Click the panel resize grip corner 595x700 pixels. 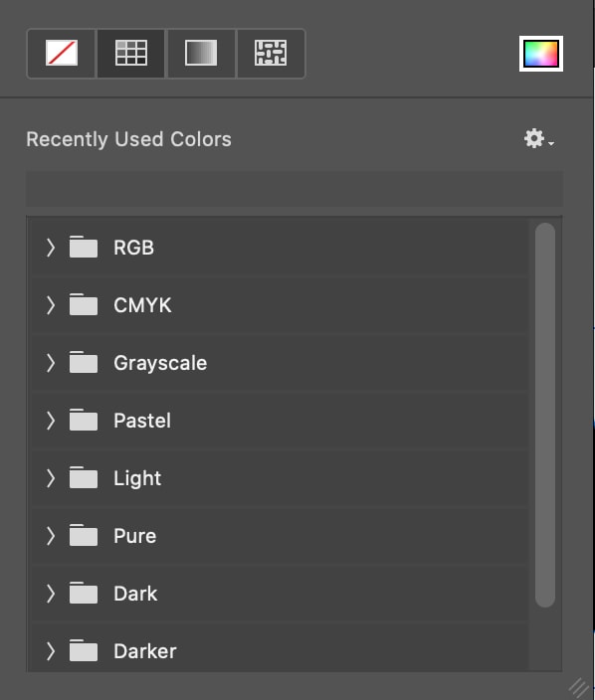579,687
